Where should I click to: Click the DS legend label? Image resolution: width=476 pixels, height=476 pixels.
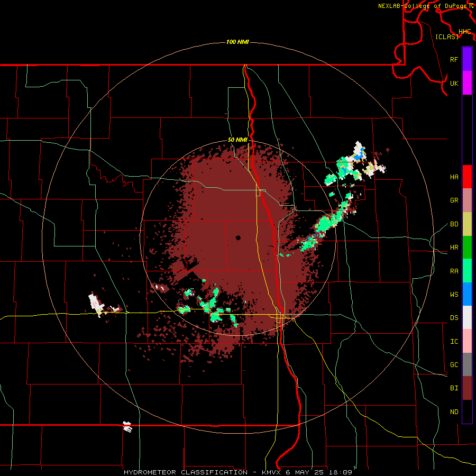click(x=454, y=318)
